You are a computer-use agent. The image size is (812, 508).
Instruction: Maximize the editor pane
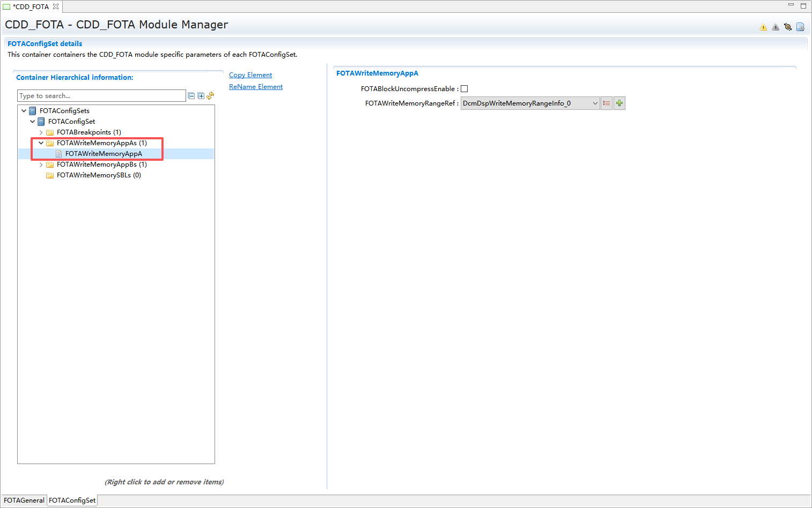(x=803, y=5)
